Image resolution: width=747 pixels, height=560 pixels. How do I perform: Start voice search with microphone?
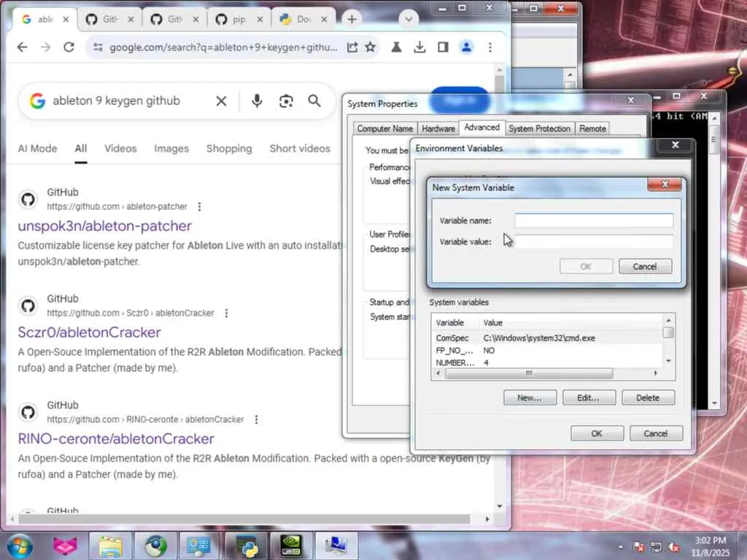coord(257,101)
